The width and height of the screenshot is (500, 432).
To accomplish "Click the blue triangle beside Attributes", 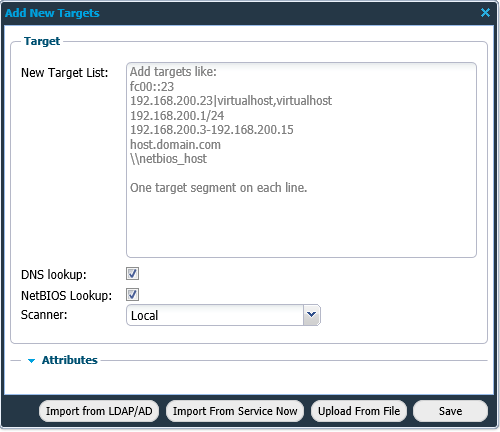I will [x=32, y=361].
